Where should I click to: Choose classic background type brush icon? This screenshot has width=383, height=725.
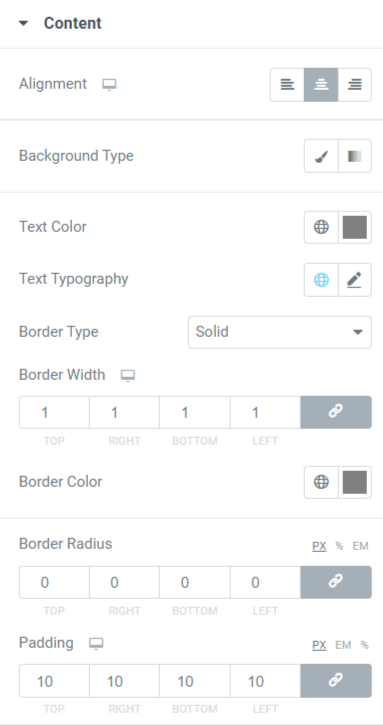(321, 156)
